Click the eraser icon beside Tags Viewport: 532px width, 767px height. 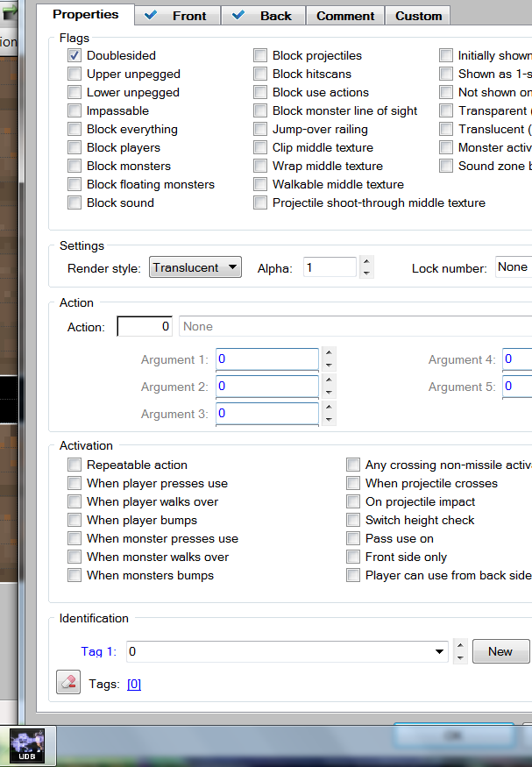68,683
